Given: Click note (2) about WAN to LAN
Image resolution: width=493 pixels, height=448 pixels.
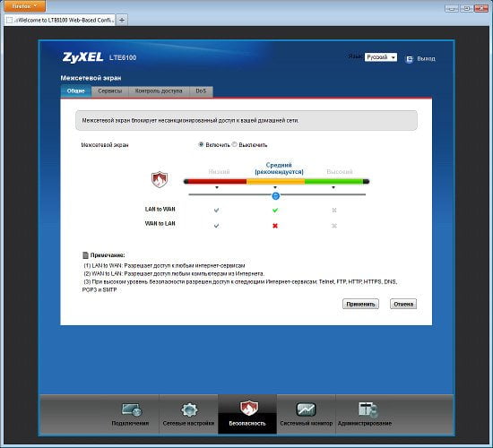Looking at the screenshot, I should (174, 274).
